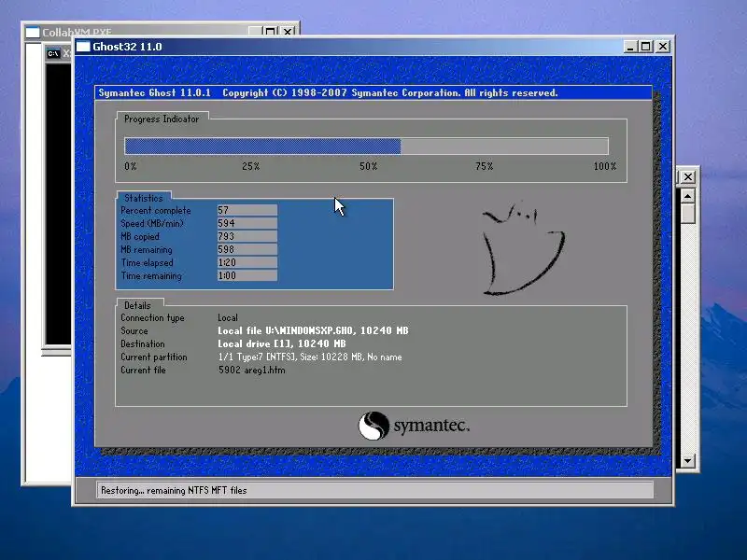Click the Destination Local drive [1] text
747x560 pixels.
[282, 343]
